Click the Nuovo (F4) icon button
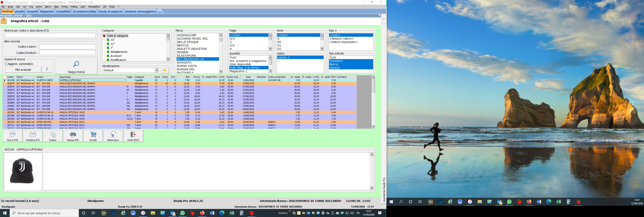 point(12,136)
